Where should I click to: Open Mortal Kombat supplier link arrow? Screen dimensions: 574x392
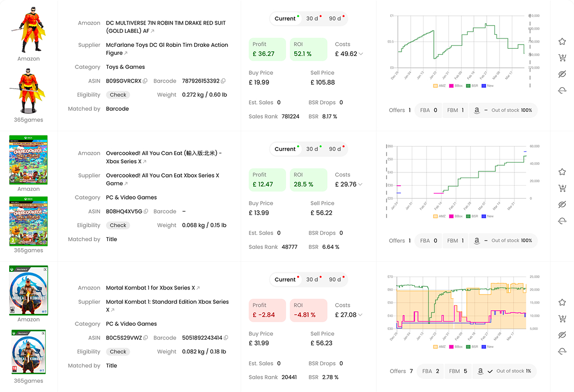click(113, 310)
